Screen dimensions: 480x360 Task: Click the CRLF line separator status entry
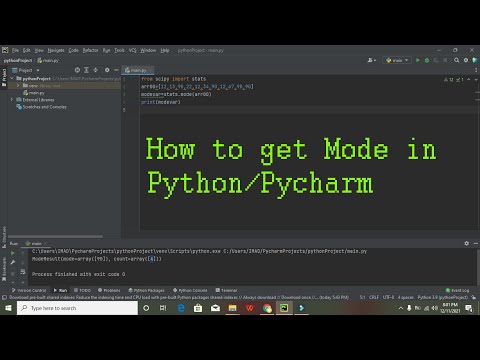374,297
